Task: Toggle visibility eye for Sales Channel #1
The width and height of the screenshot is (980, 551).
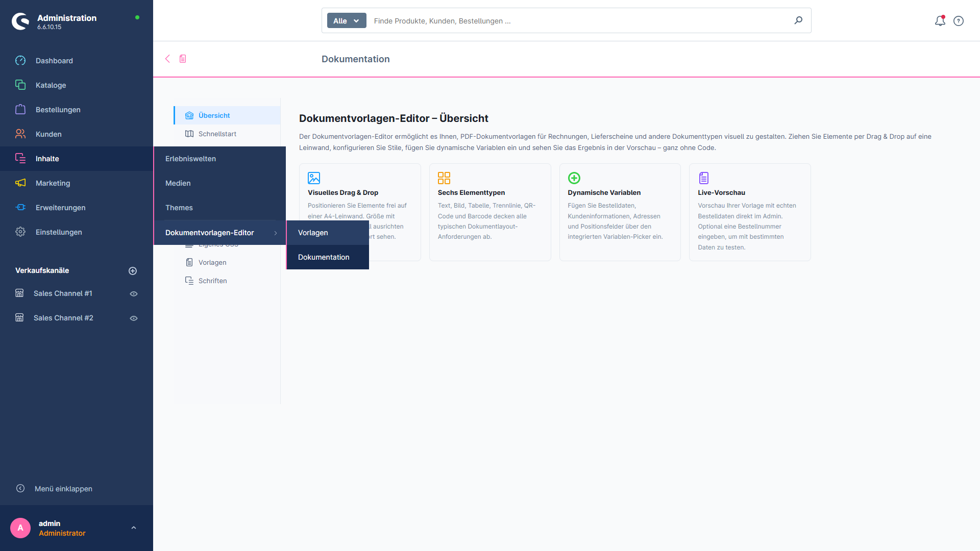Action: point(134,294)
